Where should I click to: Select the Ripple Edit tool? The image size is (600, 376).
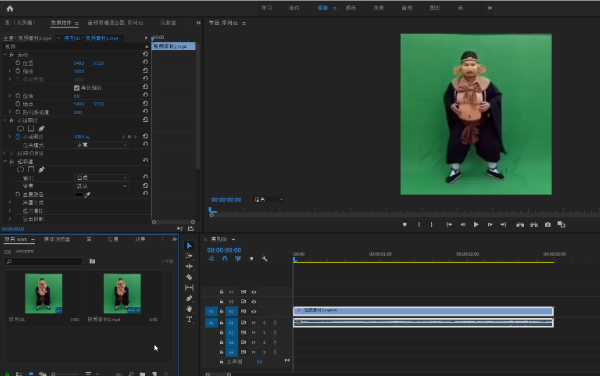point(189,266)
